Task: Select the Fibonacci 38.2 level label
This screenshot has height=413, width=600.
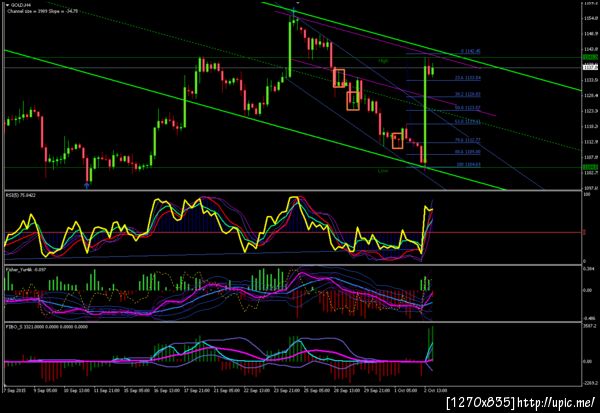Action: 468,94
